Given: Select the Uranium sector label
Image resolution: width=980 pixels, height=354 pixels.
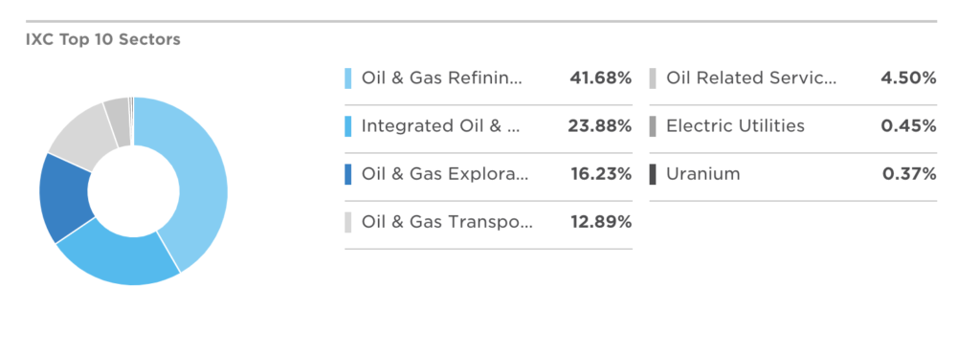Looking at the screenshot, I should tap(703, 174).
